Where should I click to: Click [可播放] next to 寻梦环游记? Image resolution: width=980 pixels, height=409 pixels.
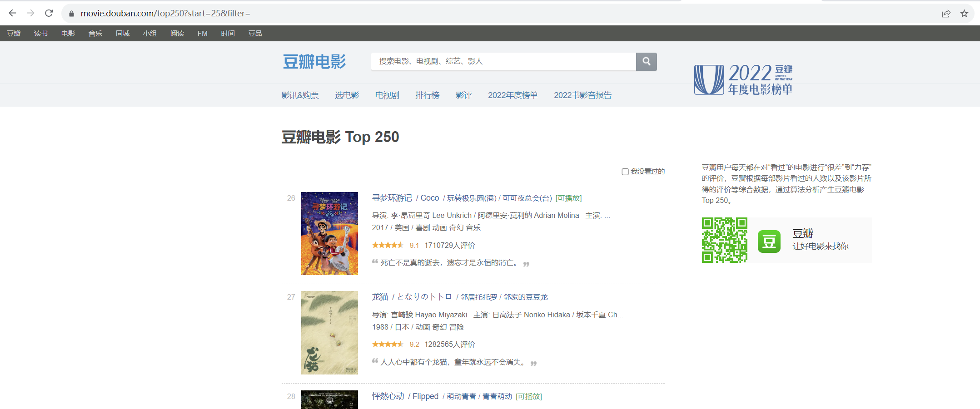pyautogui.click(x=568, y=198)
